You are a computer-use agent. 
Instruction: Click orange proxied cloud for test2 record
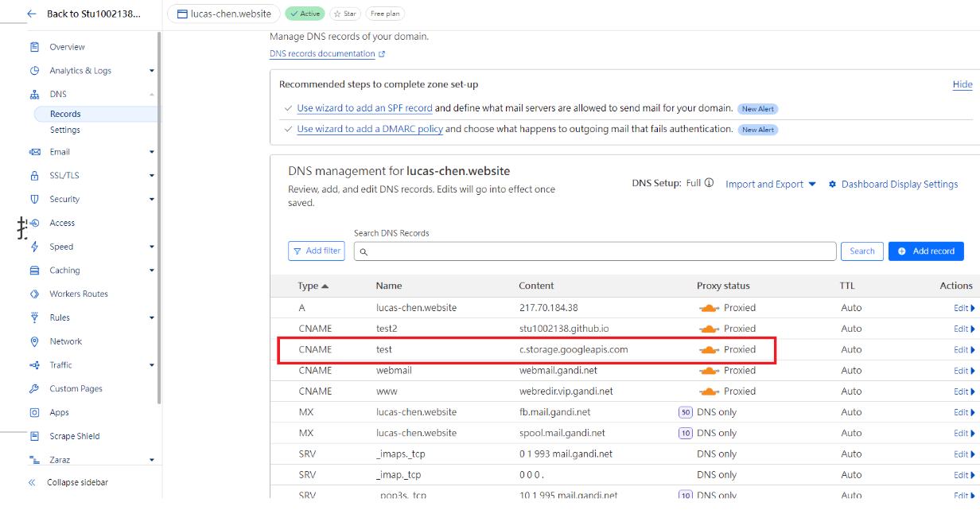[x=709, y=329]
